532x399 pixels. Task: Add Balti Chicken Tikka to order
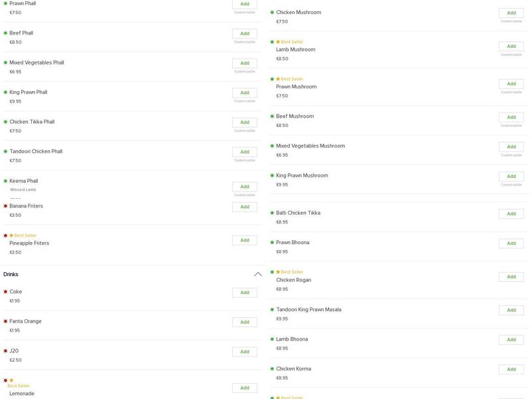[x=511, y=213]
